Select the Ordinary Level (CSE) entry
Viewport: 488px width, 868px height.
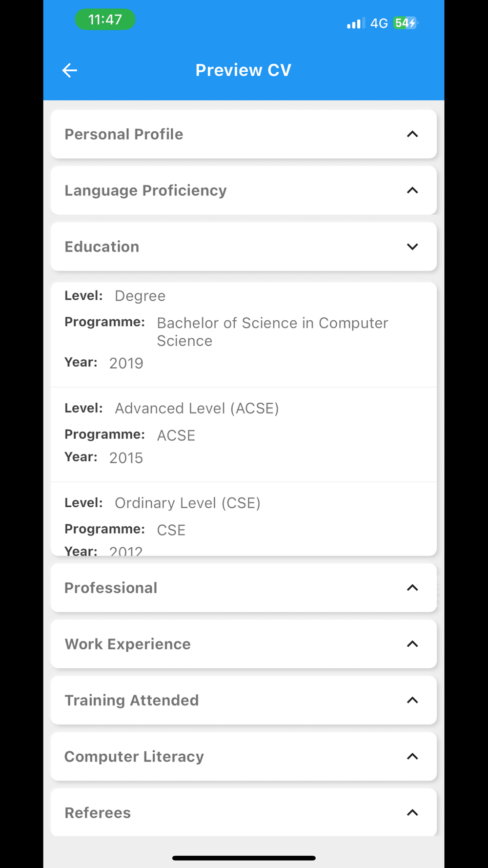point(244,519)
